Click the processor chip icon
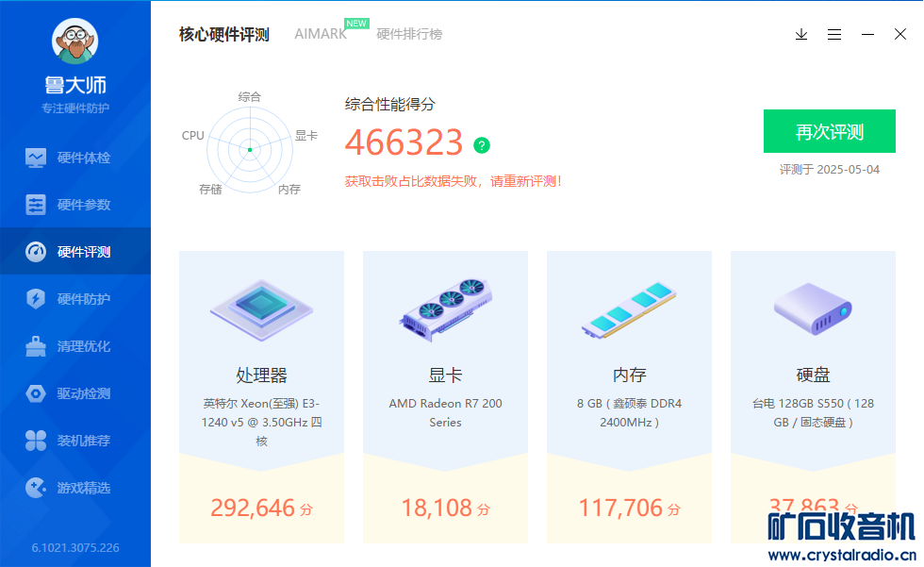 click(x=262, y=309)
